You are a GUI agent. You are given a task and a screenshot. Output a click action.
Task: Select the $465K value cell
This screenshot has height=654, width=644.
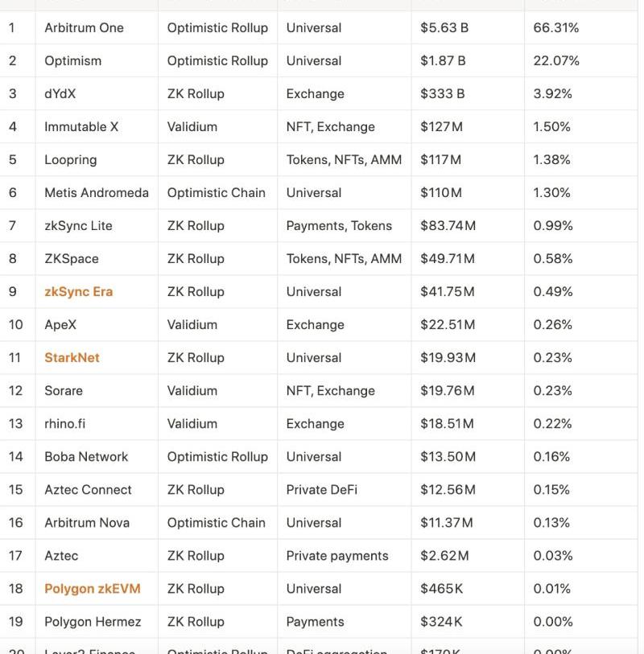tap(441, 588)
